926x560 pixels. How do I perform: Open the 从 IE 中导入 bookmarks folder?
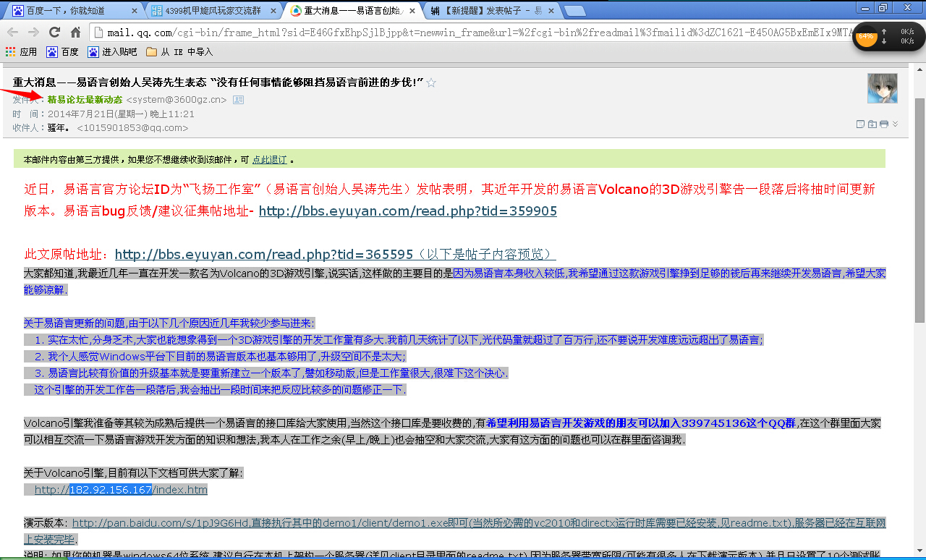(179, 52)
